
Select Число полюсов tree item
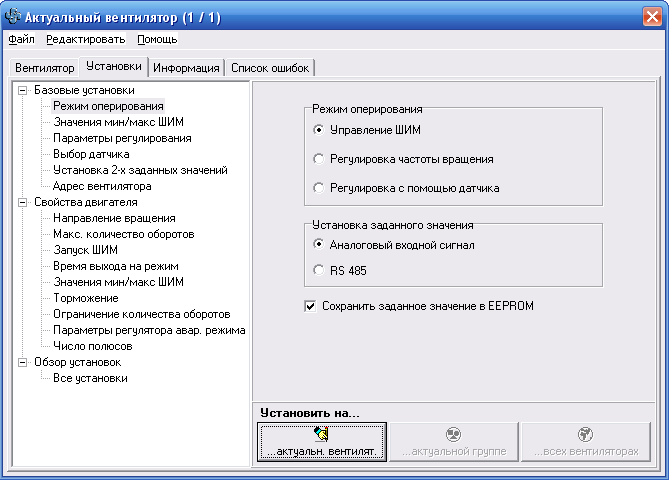(x=93, y=346)
